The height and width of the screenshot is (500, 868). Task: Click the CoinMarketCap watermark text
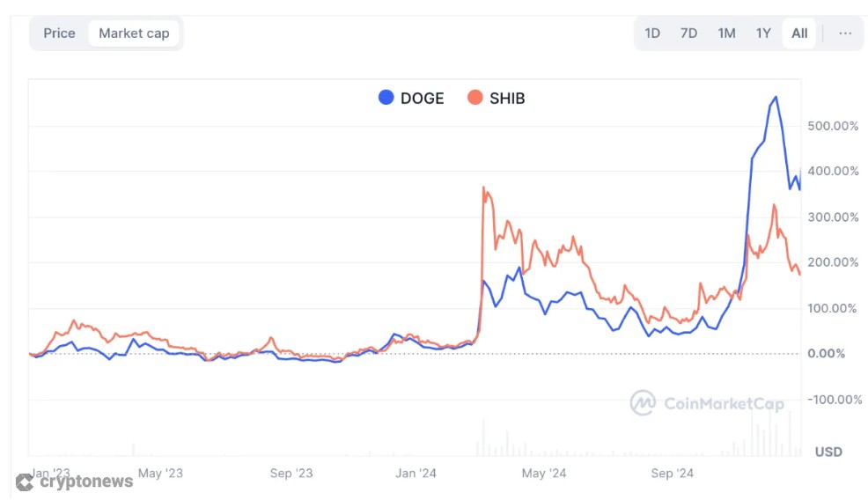(724, 404)
